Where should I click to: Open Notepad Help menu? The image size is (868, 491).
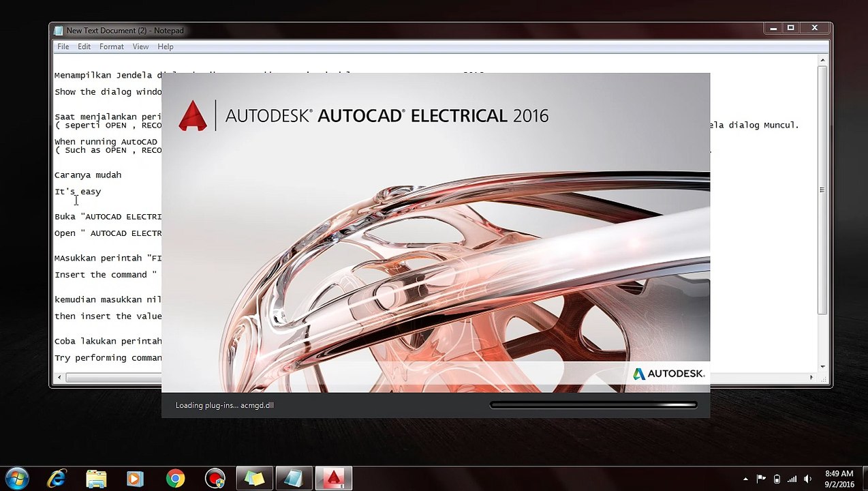click(x=166, y=46)
